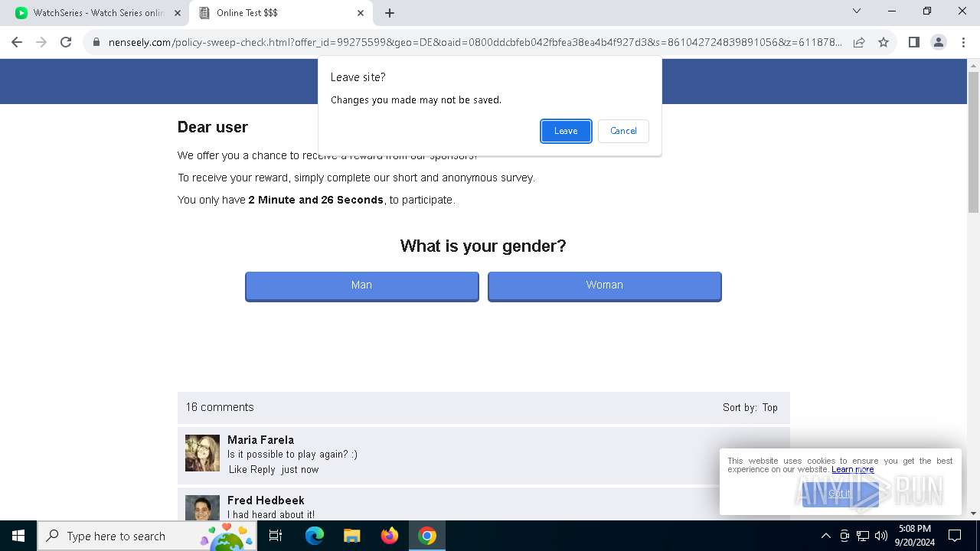Open the tab search dropdown
The width and height of the screenshot is (980, 551).
pos(857,11)
